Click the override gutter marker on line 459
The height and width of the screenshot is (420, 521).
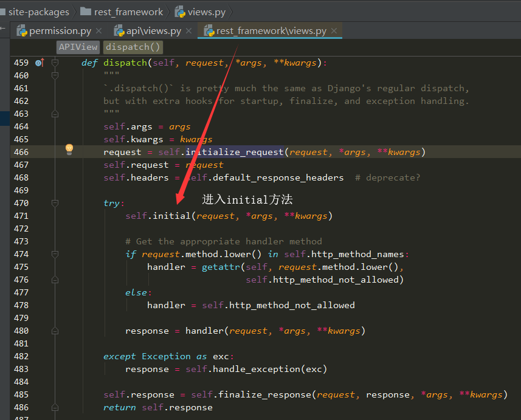[40, 63]
